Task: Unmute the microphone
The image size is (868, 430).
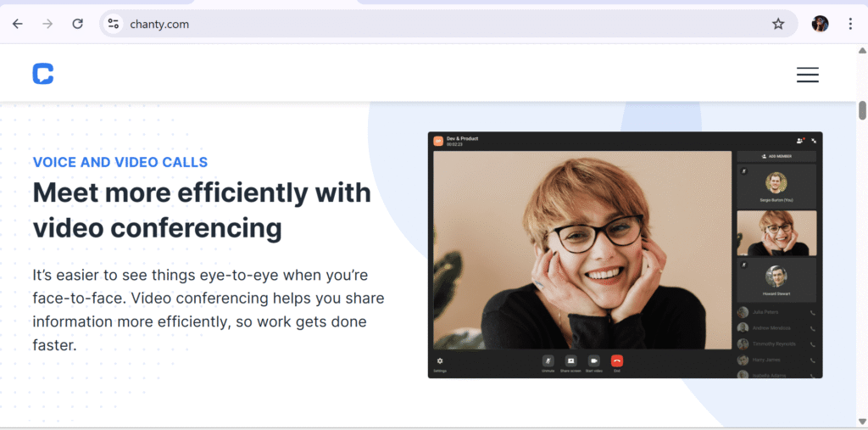Action: click(x=548, y=360)
